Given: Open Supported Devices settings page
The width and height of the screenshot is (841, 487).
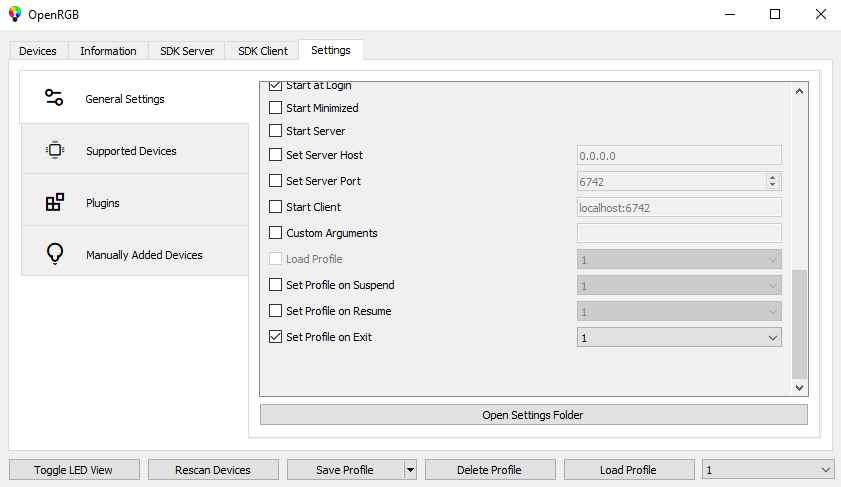Looking at the screenshot, I should 135,150.
